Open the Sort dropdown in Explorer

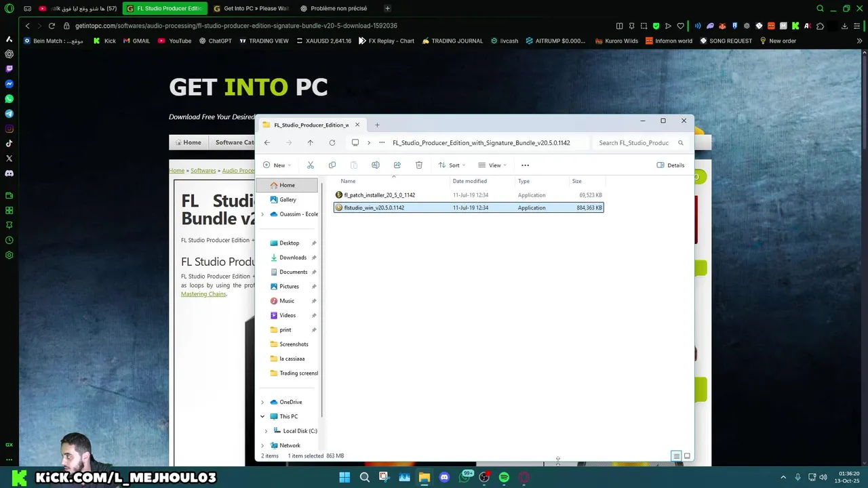452,165
